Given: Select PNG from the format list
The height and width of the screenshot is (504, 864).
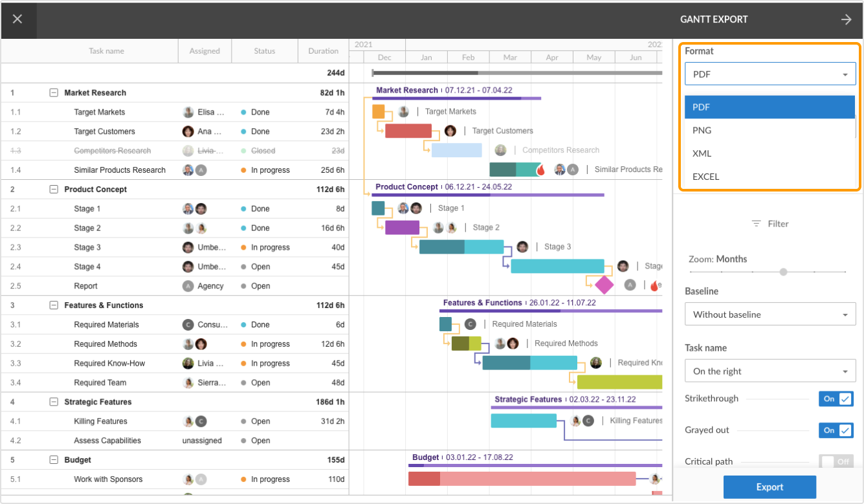Looking at the screenshot, I should 702,130.
